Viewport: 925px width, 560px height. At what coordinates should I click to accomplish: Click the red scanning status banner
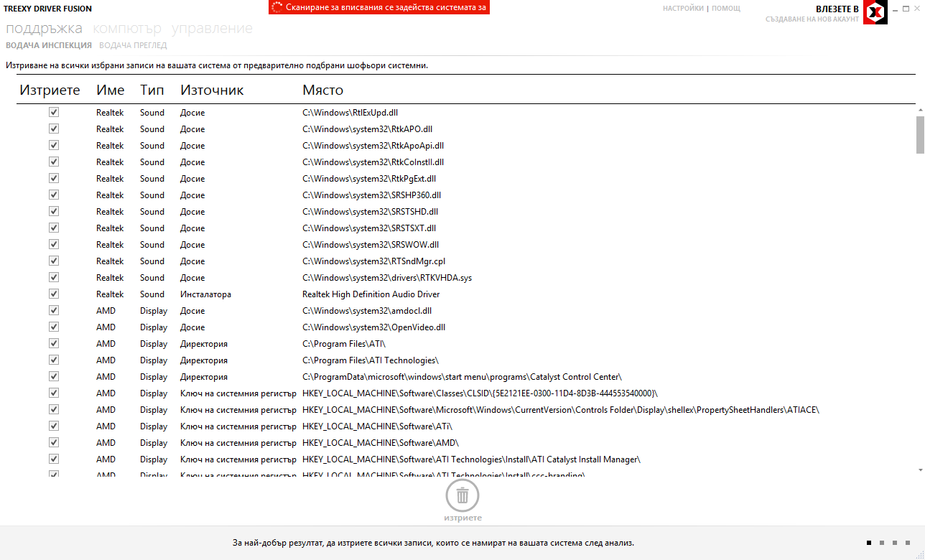click(x=379, y=7)
